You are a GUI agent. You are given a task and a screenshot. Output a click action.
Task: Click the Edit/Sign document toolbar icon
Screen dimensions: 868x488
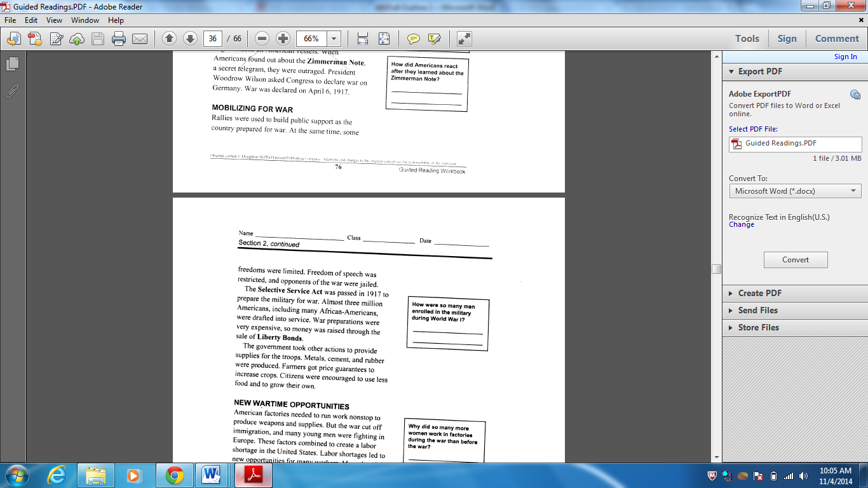coord(56,39)
